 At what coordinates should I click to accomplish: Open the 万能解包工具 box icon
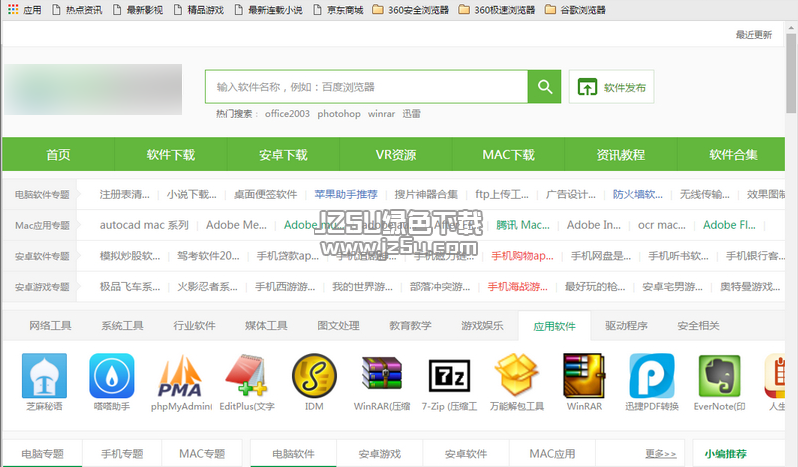coord(517,376)
